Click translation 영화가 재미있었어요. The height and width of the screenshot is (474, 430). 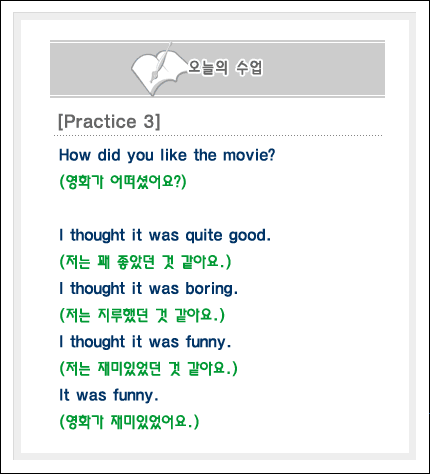(x=129, y=422)
